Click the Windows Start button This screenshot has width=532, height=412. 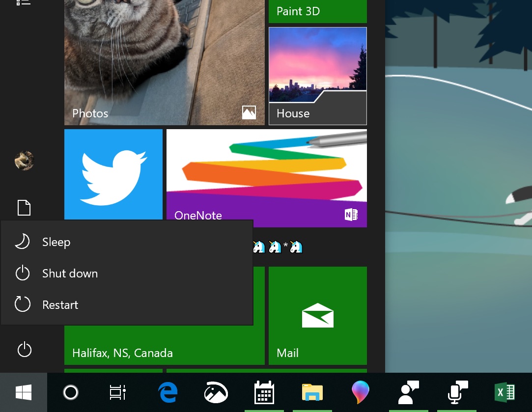24,392
